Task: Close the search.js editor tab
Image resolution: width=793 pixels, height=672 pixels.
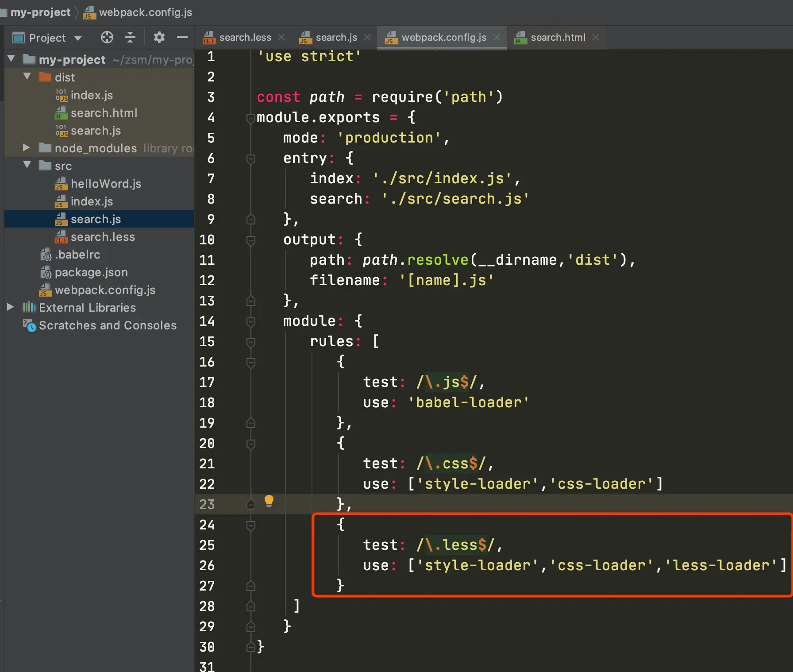Action: click(x=367, y=38)
